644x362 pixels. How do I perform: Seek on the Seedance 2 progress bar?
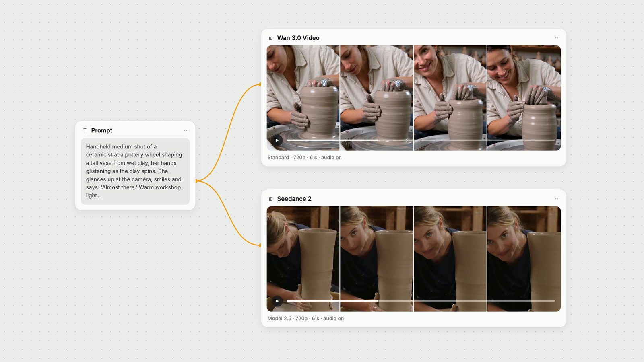pyautogui.click(x=421, y=301)
